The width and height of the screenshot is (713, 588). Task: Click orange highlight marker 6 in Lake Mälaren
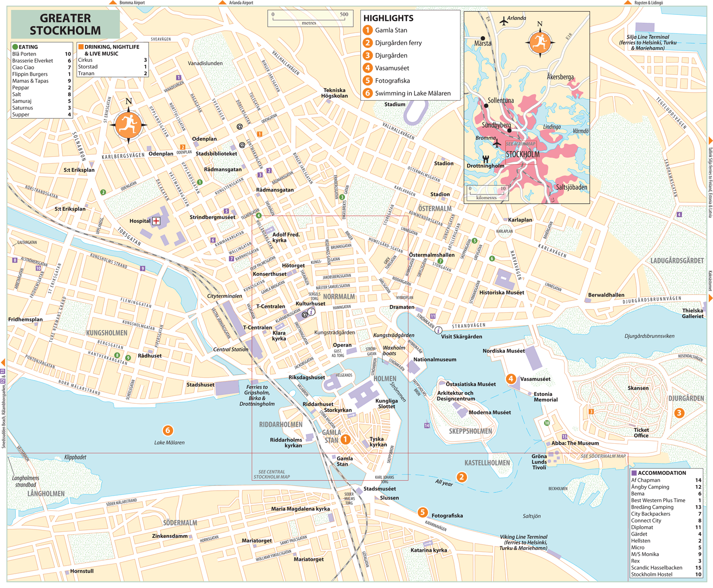[x=168, y=430]
